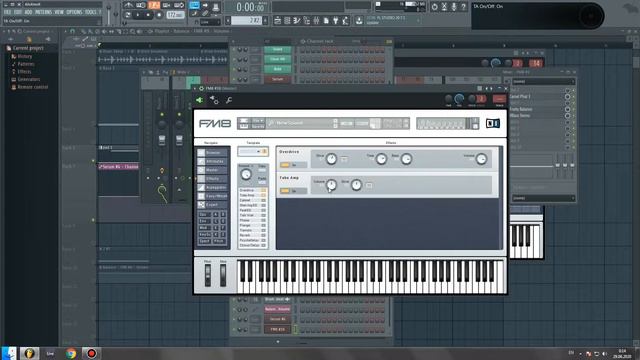
Task: Open Mixer output routing dropdown at bottom
Action: (x=543, y=198)
